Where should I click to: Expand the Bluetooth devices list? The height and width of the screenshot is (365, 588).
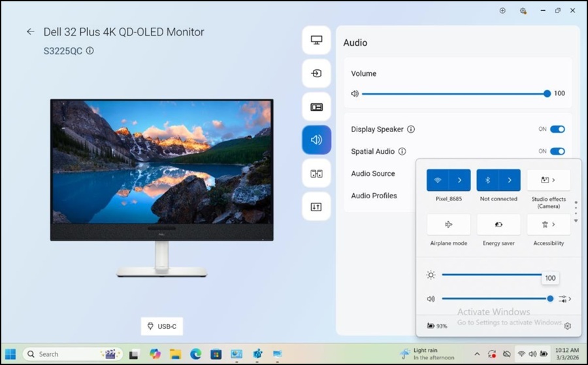coord(510,181)
